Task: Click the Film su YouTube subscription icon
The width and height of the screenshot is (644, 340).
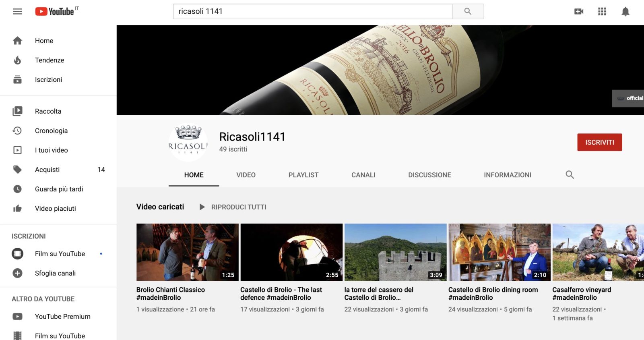Action: pyautogui.click(x=17, y=254)
